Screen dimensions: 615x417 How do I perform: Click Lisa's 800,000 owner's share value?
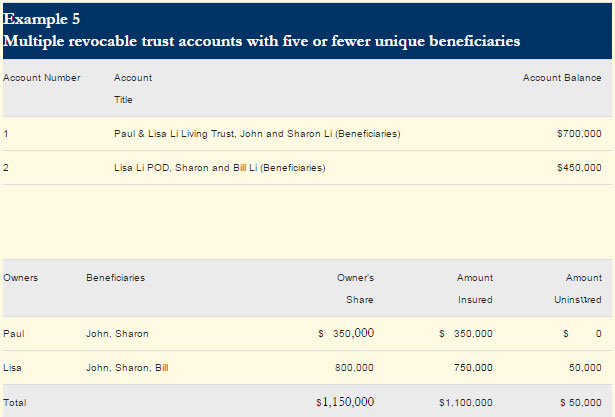(354, 368)
